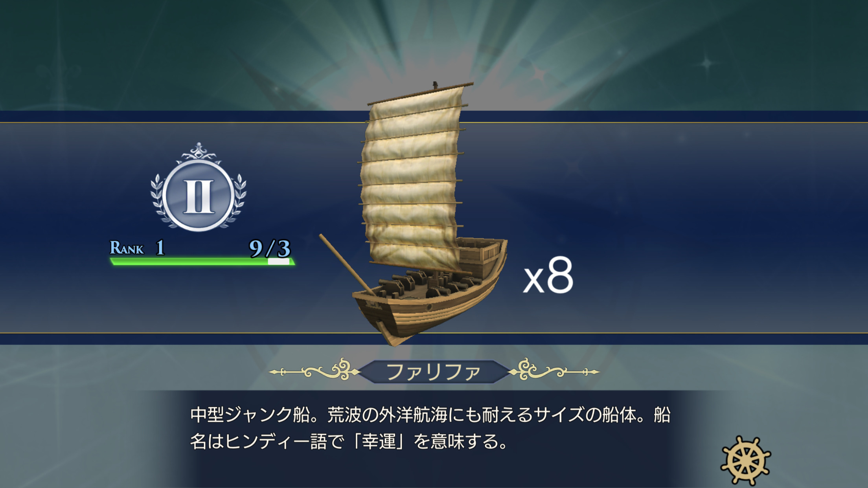Click the RANK 1 label
Viewport: 868px width, 488px height.
[x=137, y=248]
